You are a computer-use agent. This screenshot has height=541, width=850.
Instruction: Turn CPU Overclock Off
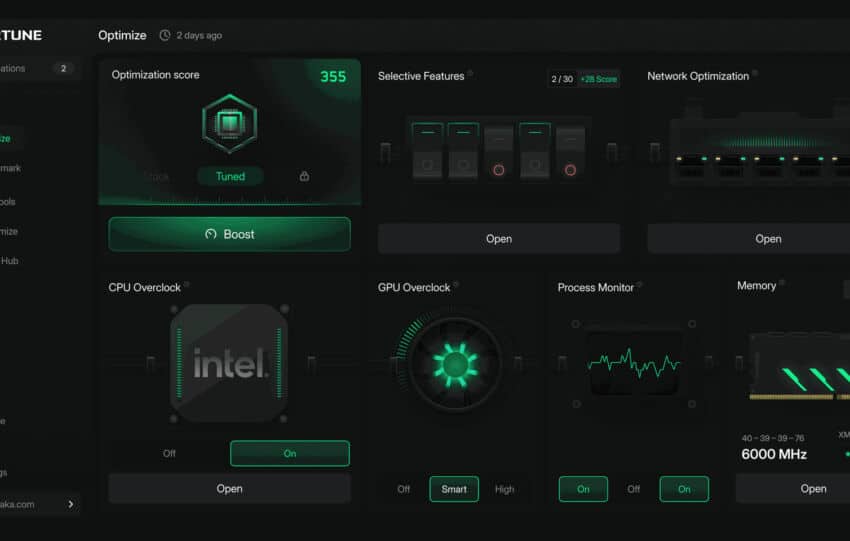click(x=169, y=453)
